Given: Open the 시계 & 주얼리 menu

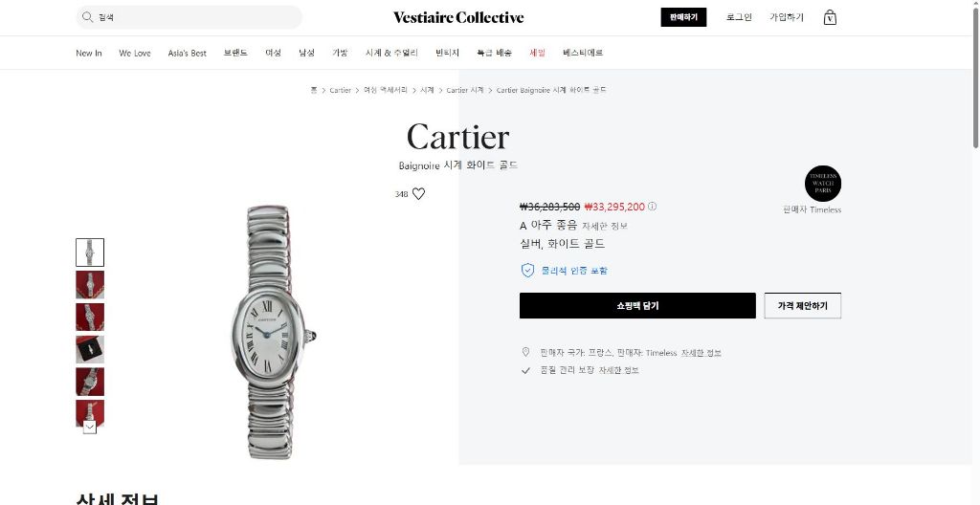Looking at the screenshot, I should 391,54.
